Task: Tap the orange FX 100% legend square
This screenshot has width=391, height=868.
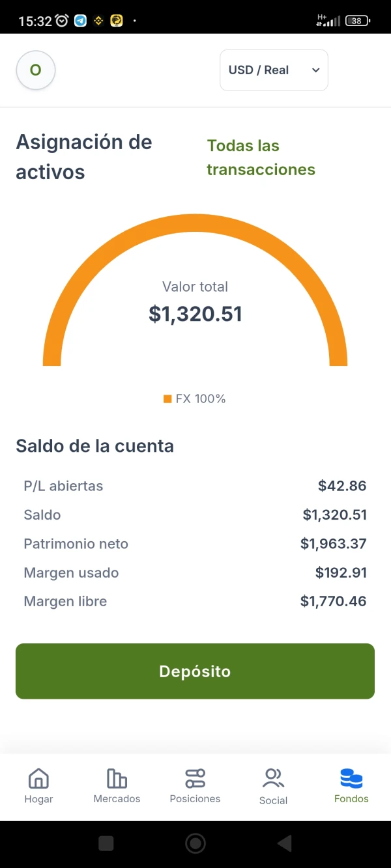Action: [167, 399]
